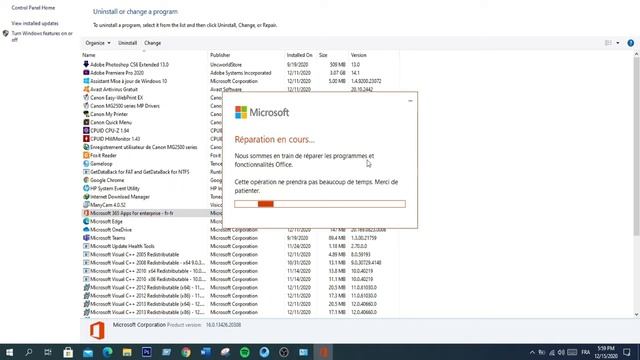The image size is (640, 360).
Task: Select Microsoft Teams entry
Action: pyautogui.click(x=107, y=238)
